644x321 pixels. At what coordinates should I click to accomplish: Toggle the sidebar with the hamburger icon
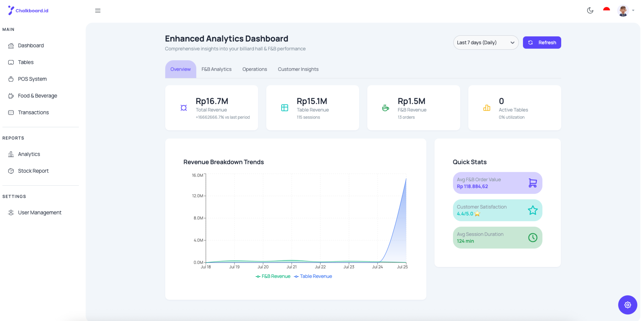(98, 10)
